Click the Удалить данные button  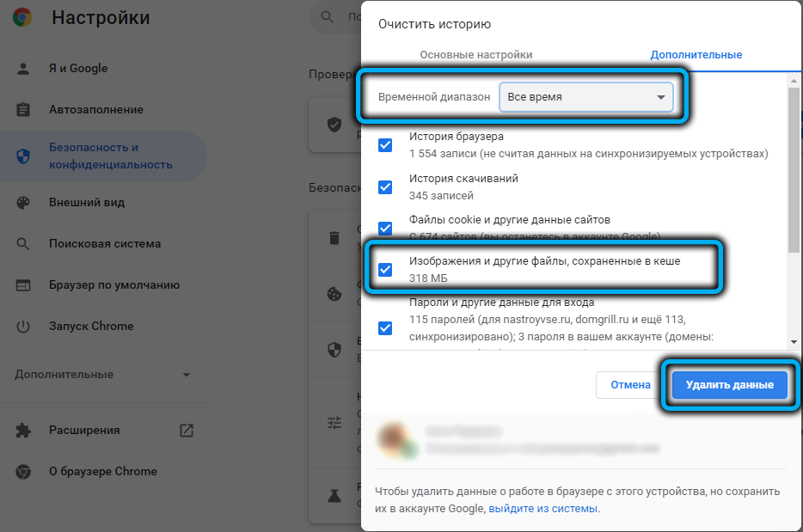coord(729,385)
